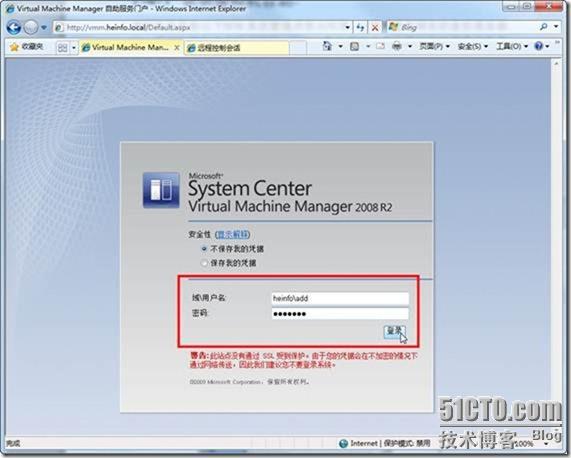The image size is (571, 458).
Task: Click the 密码 password field
Action: [340, 314]
